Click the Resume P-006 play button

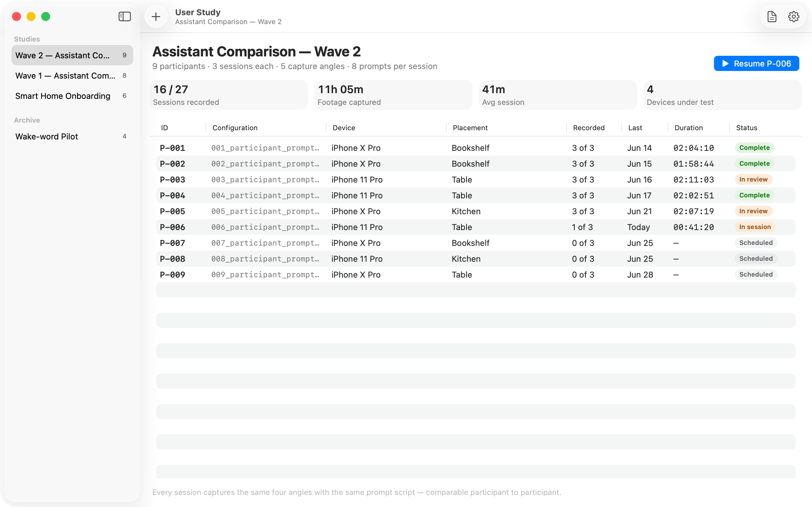click(x=756, y=63)
